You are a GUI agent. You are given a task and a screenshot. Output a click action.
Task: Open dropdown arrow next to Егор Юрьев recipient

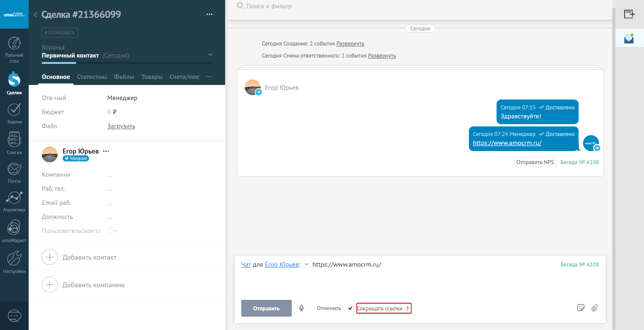306,264
